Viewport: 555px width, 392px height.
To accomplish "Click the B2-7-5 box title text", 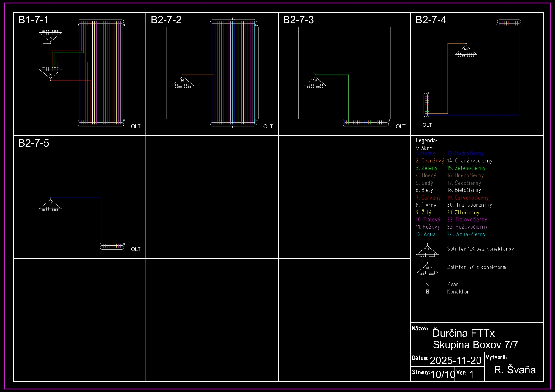I will 34,143.
